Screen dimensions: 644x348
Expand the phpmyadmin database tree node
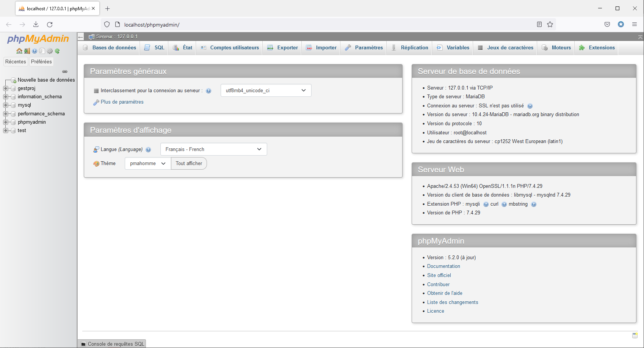[x=6, y=122]
